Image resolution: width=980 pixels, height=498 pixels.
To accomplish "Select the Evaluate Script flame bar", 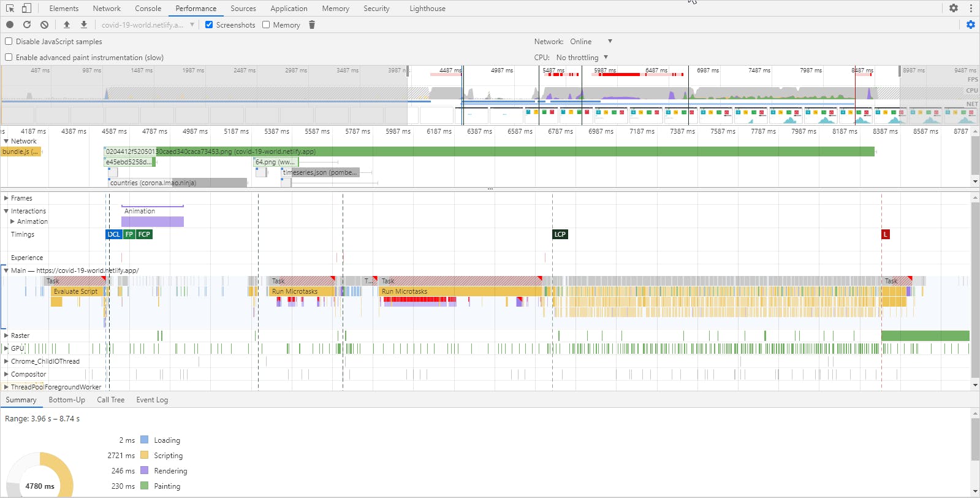I will coord(77,291).
